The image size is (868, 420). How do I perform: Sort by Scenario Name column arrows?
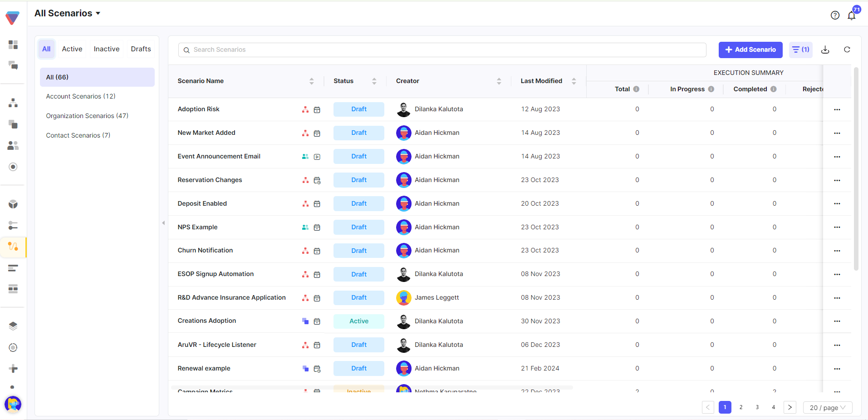coord(311,81)
